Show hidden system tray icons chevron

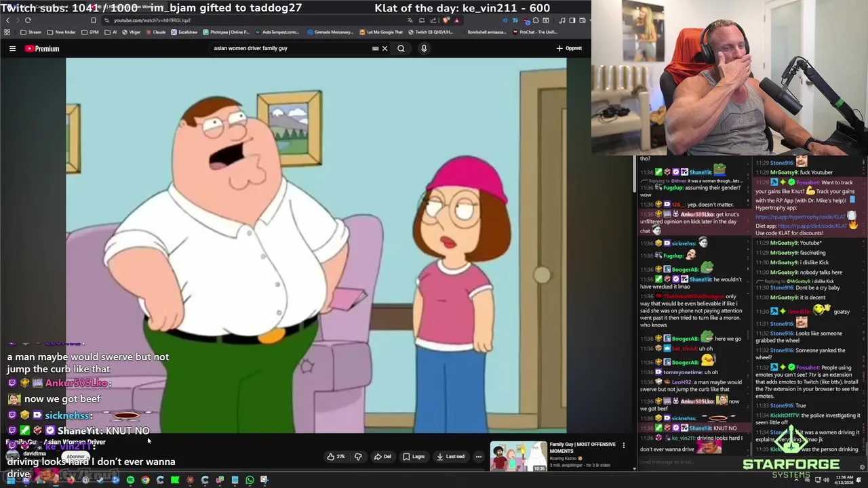pyautogui.click(x=796, y=480)
